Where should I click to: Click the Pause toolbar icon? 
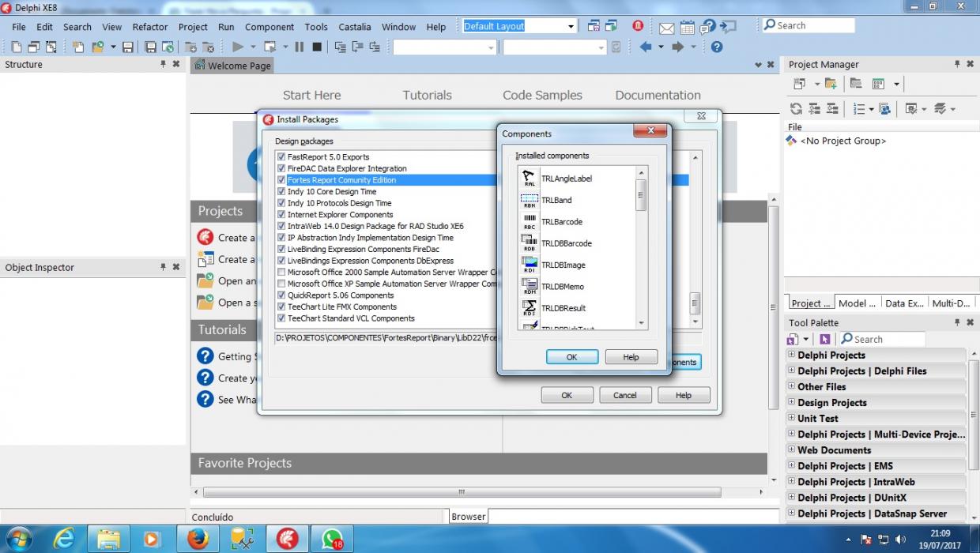point(300,47)
